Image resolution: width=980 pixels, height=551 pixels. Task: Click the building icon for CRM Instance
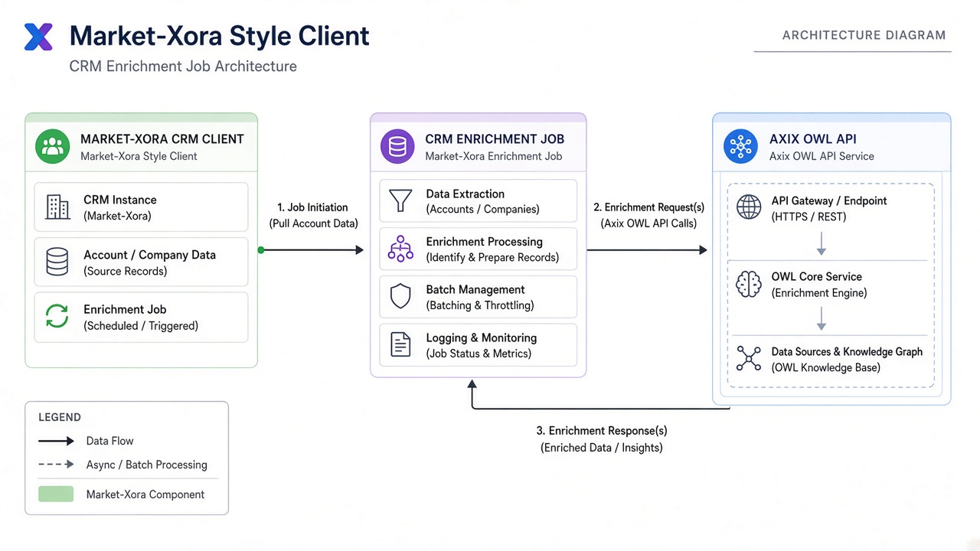57,207
